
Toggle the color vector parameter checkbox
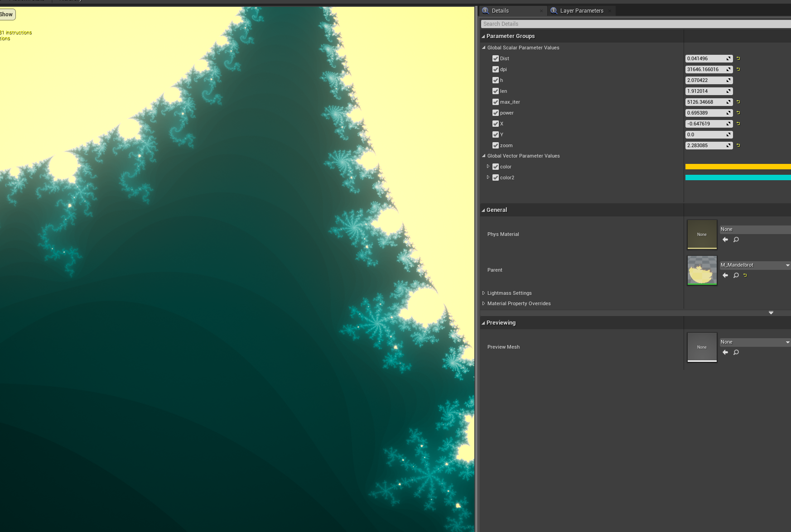(x=496, y=167)
